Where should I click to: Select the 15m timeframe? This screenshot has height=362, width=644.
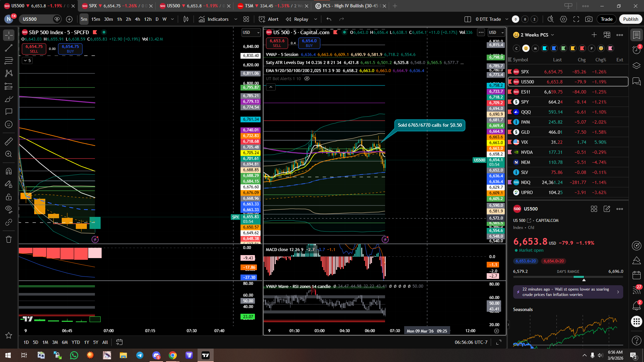96,19
